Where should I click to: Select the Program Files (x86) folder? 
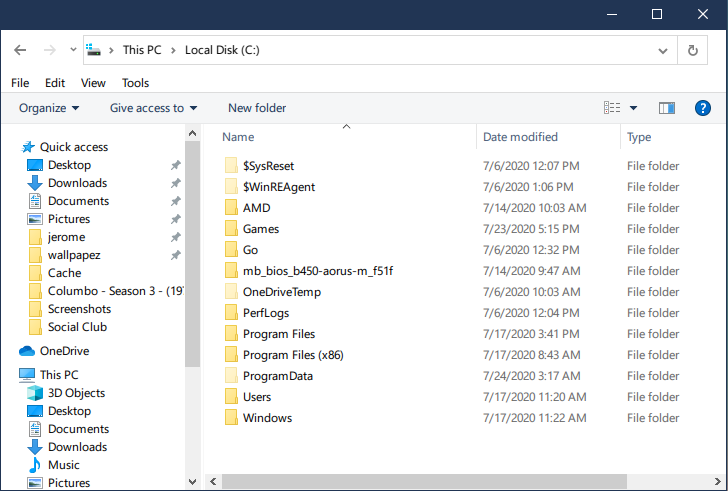click(x=293, y=355)
